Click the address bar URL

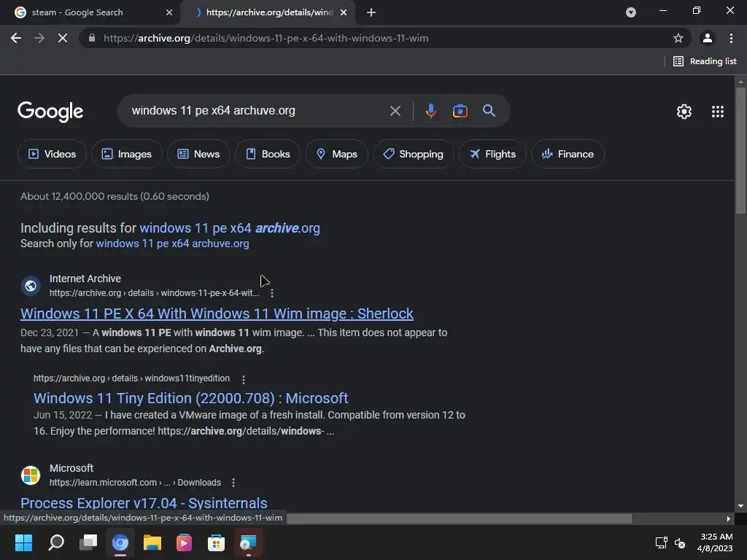pos(266,38)
